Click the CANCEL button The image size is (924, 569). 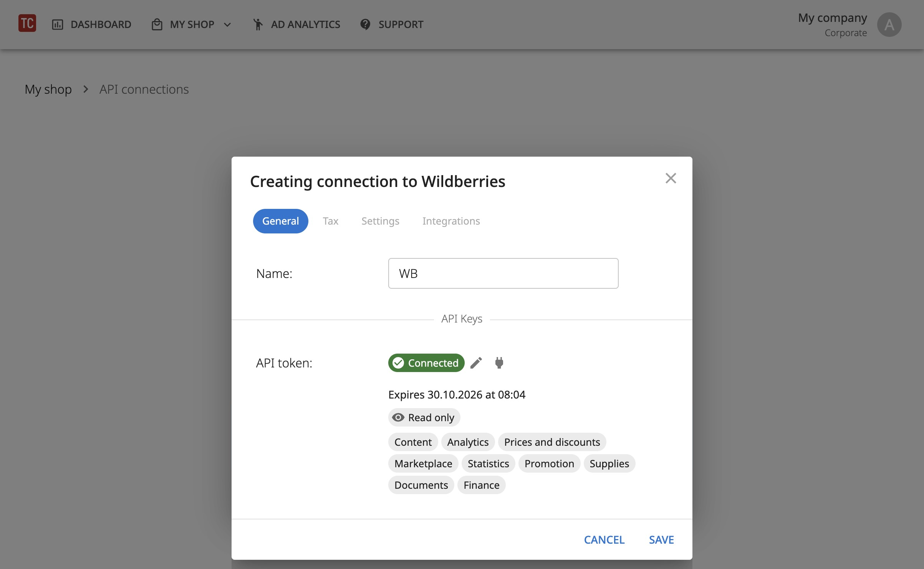(604, 540)
